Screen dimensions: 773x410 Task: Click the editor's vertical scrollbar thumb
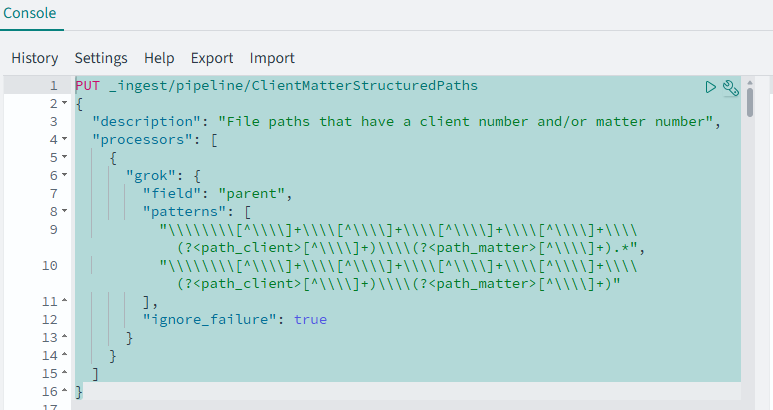[x=749, y=102]
